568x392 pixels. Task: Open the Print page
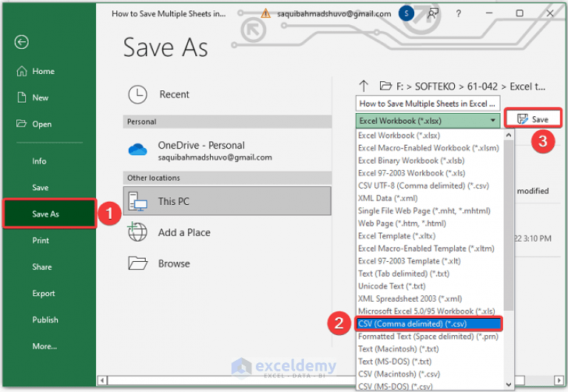click(41, 240)
